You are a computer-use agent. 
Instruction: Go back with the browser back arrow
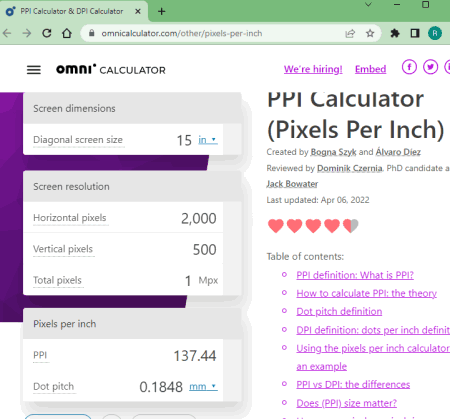(x=7, y=33)
